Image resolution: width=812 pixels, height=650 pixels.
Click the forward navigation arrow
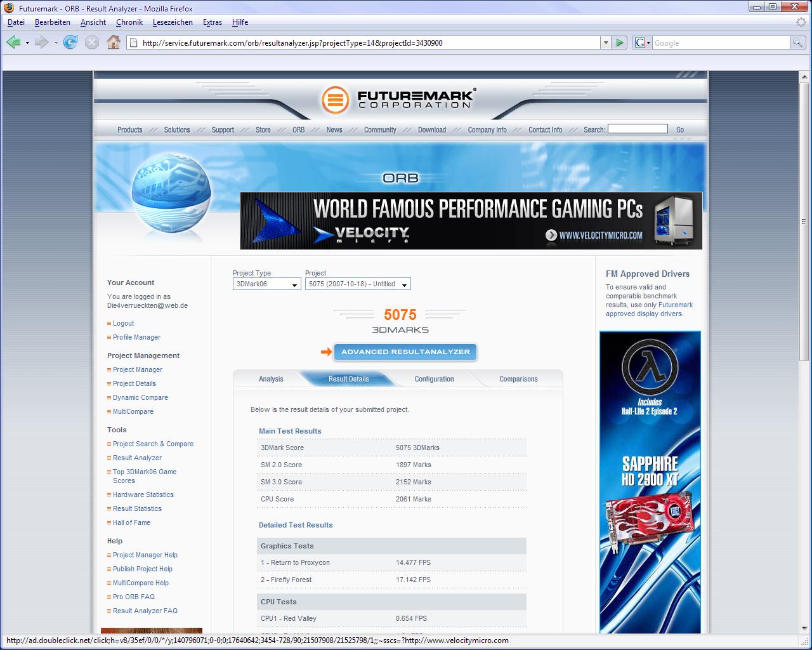[x=42, y=43]
